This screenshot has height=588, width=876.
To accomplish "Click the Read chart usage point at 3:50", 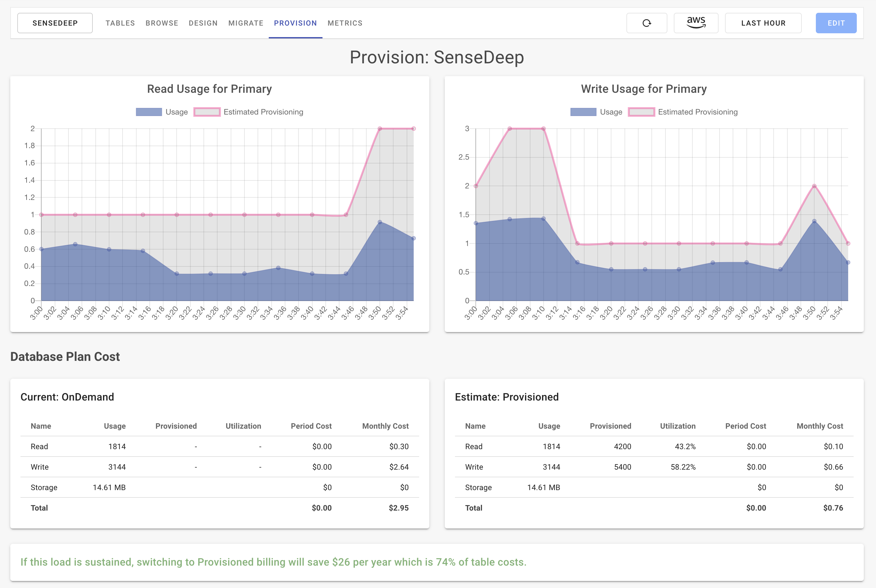I will [x=379, y=222].
